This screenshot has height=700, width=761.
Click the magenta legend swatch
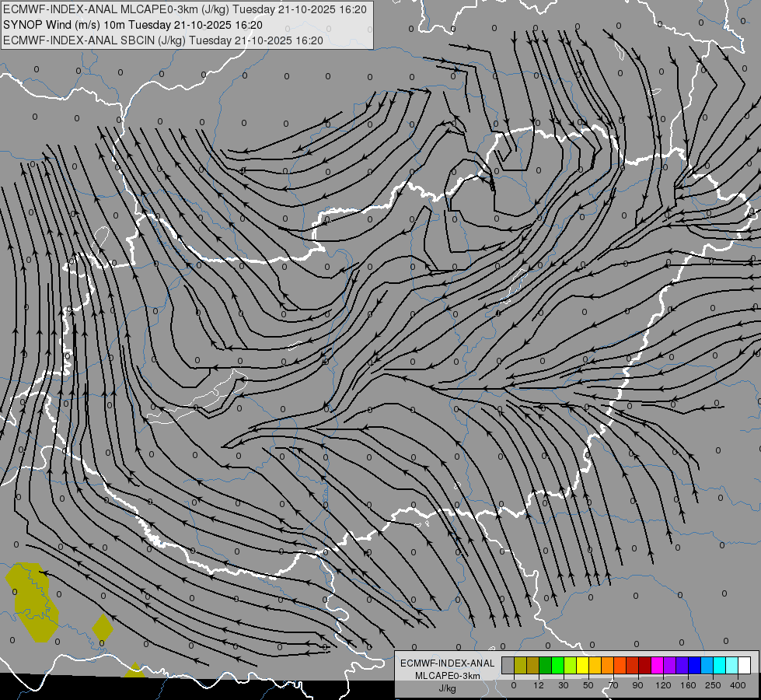658,665
